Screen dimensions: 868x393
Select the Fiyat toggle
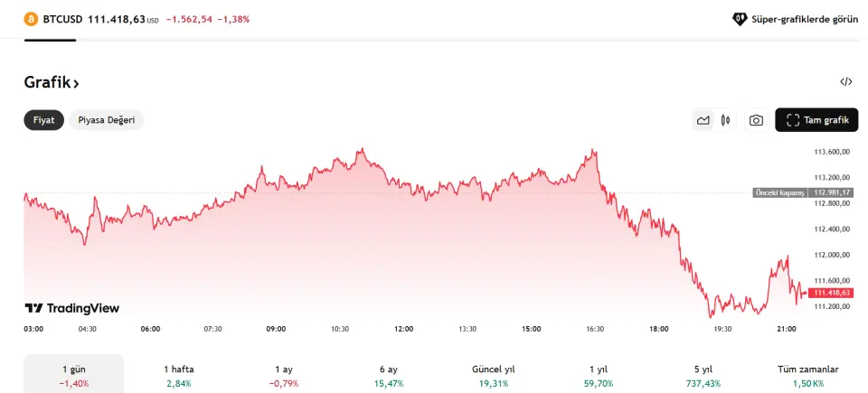click(43, 120)
